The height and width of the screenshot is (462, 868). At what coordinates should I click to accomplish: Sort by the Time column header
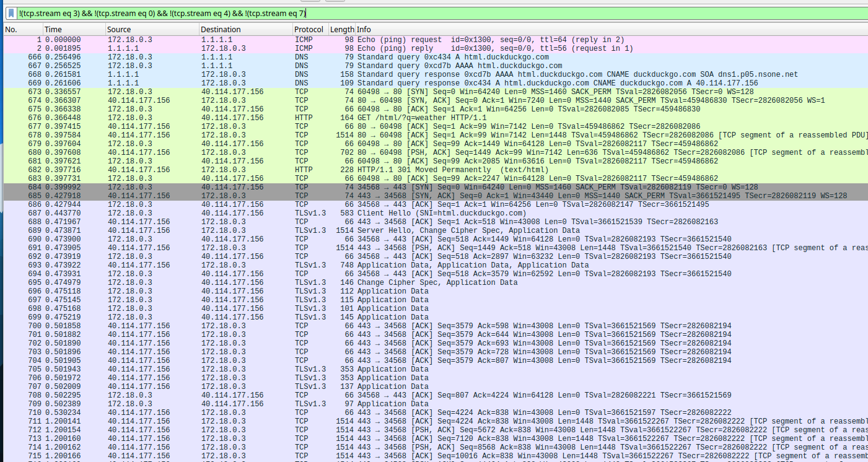74,29
